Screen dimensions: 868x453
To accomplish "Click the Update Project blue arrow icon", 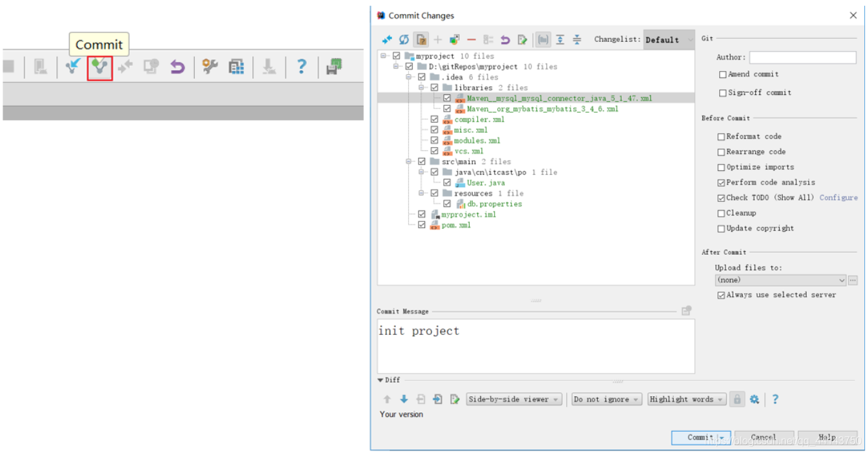I will 73,67.
